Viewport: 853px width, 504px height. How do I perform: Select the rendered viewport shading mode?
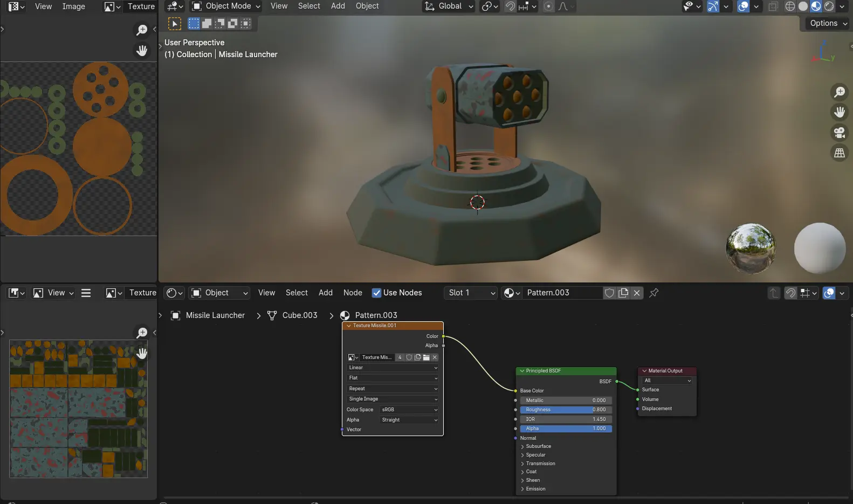[x=829, y=6]
